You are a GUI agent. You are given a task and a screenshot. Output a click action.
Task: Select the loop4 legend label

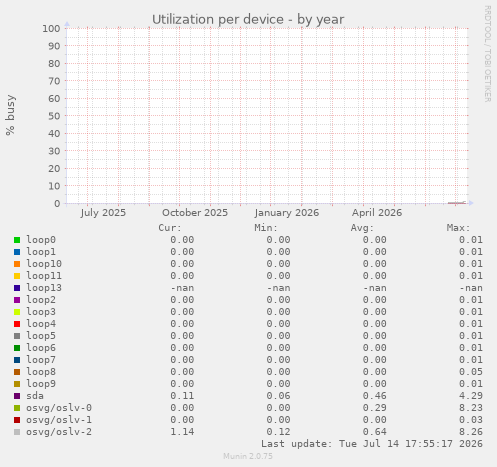coord(41,324)
